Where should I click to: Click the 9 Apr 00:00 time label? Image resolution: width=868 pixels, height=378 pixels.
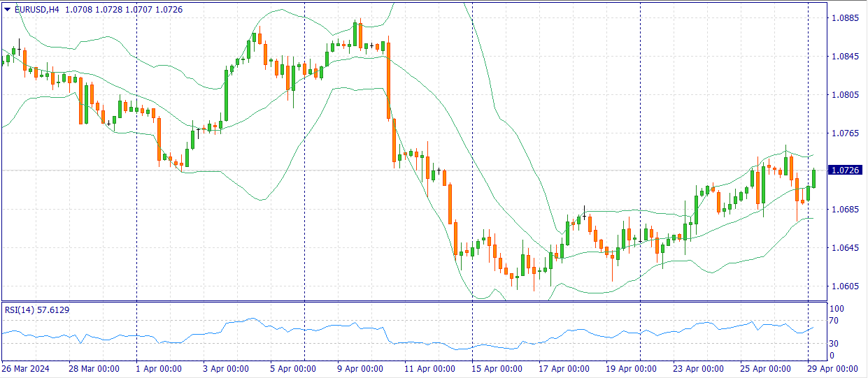361,369
